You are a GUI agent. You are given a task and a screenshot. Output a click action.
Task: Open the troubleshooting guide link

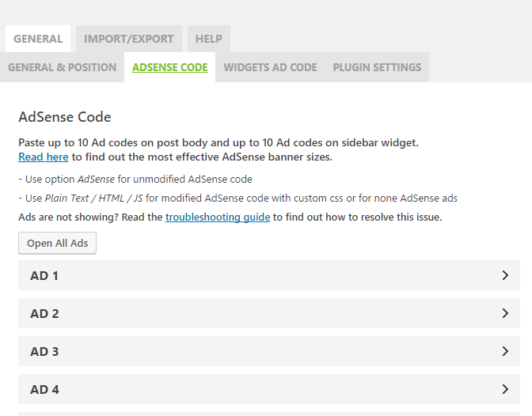[x=218, y=217]
